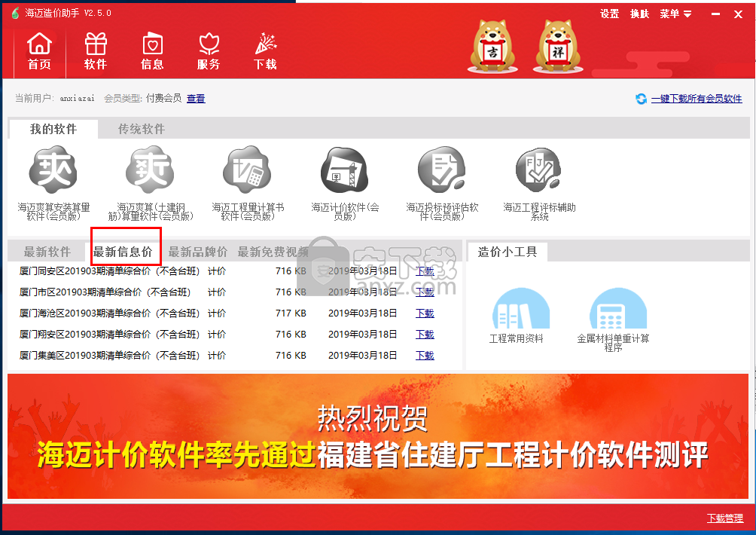
Task: Download 厦门翔安区201903期清单综合价
Action: [x=425, y=335]
